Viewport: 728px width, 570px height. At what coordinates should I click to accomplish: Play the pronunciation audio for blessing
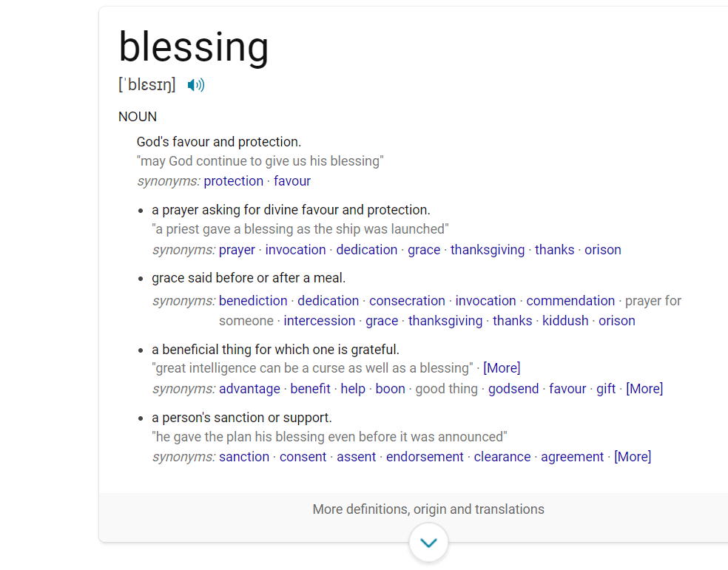click(x=195, y=85)
